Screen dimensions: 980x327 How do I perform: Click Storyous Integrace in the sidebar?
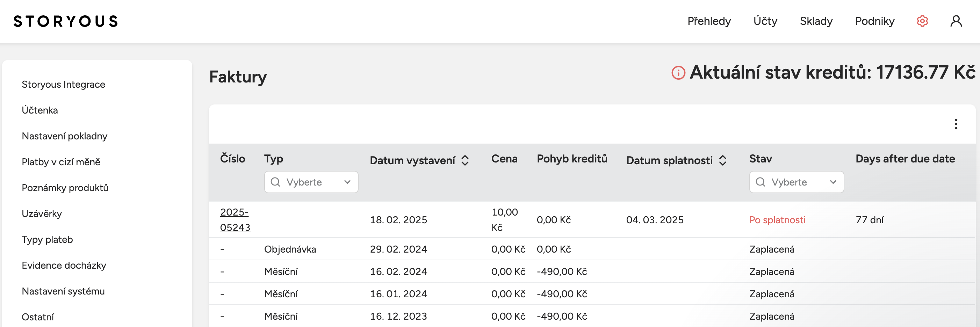pos(63,84)
